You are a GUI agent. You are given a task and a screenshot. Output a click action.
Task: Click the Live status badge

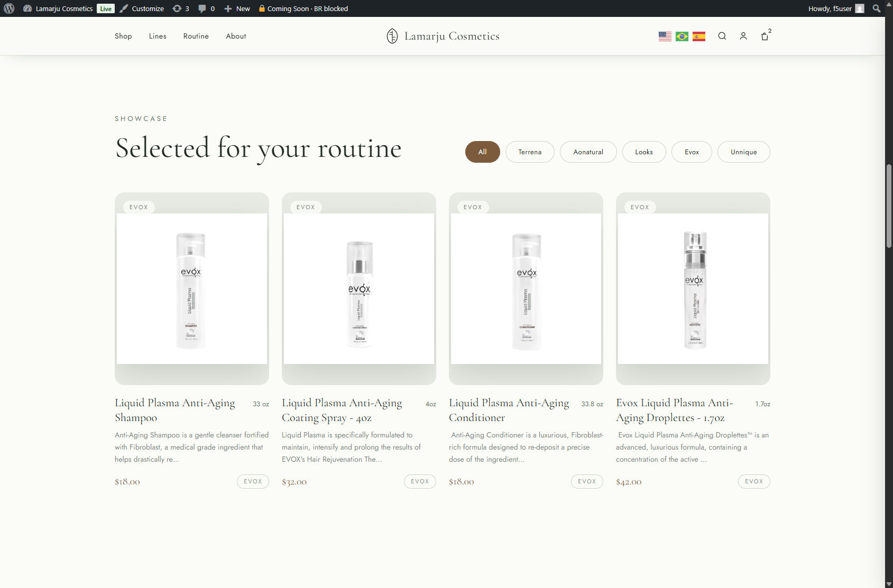click(x=106, y=8)
